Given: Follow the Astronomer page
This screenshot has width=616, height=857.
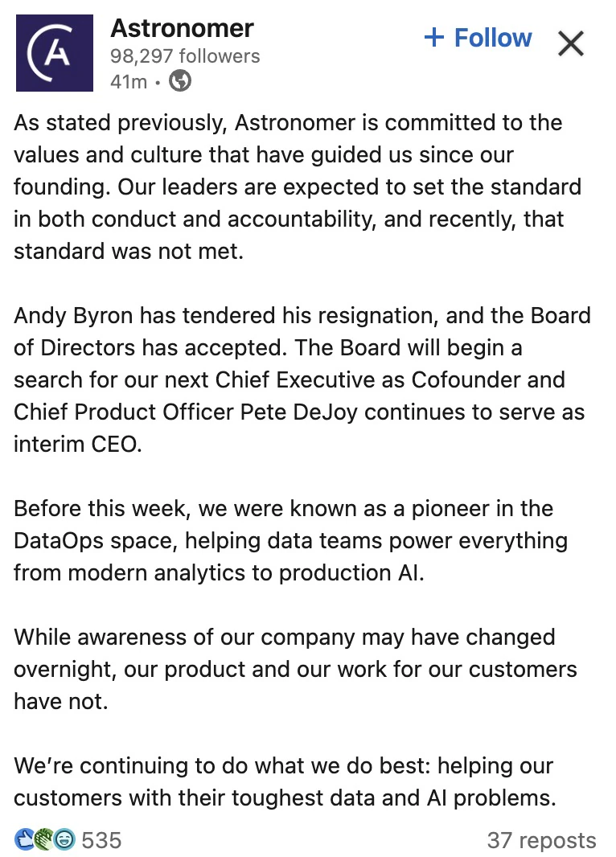Looking at the screenshot, I should [x=492, y=38].
